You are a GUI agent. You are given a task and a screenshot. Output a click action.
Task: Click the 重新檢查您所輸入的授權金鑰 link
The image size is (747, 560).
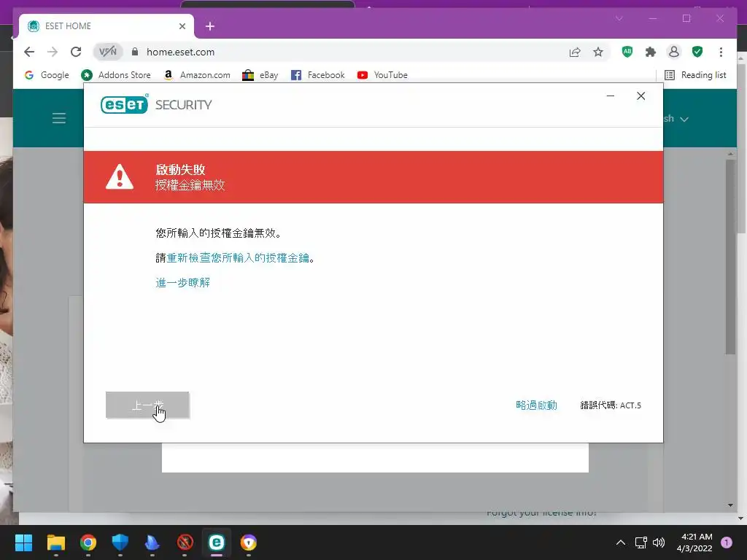tap(238, 257)
